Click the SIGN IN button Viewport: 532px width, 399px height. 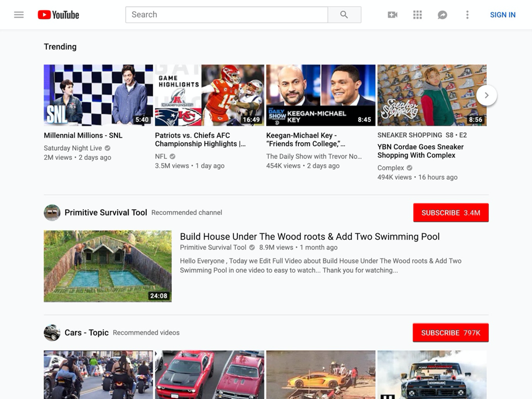(502, 15)
